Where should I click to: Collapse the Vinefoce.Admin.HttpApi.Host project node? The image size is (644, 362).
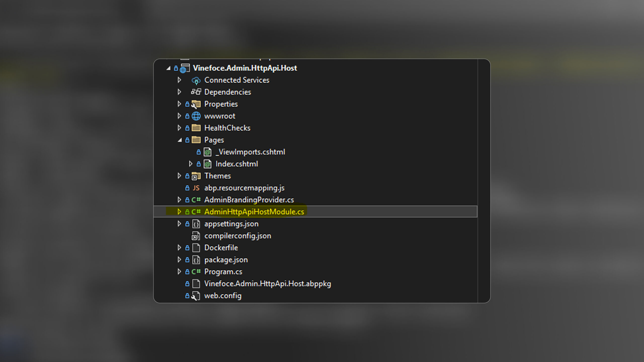click(169, 68)
